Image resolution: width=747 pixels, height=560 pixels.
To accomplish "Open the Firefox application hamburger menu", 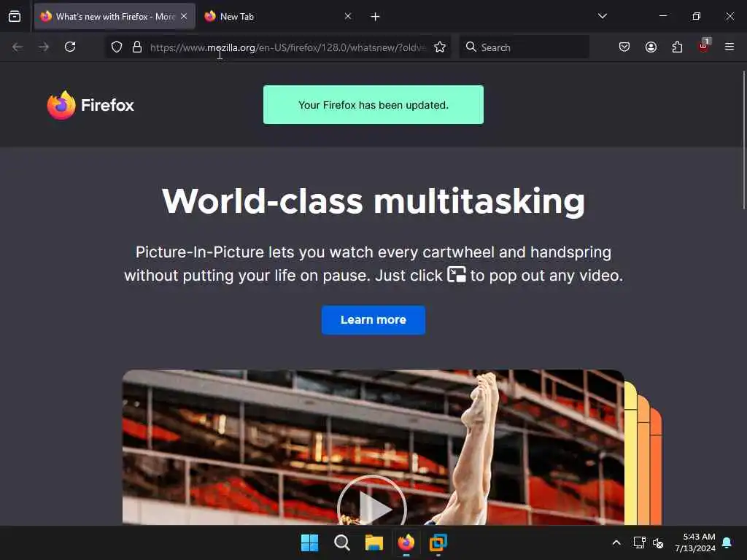I will 729,47.
